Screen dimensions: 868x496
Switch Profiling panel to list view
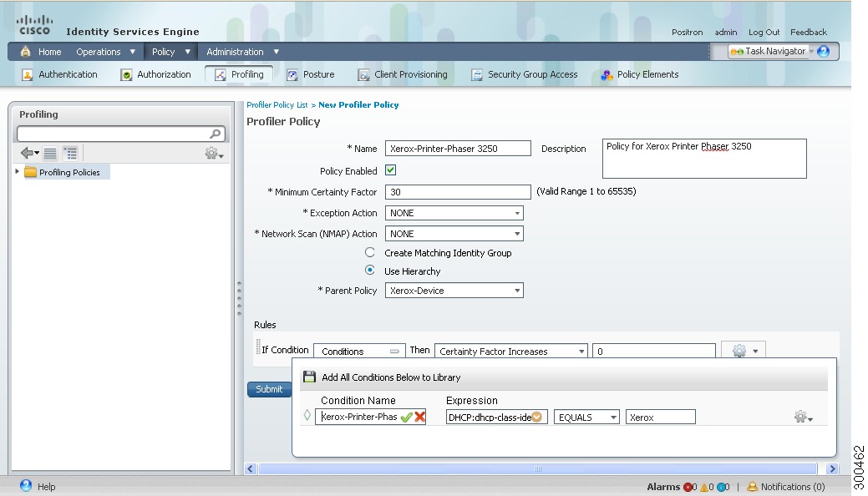click(50, 153)
